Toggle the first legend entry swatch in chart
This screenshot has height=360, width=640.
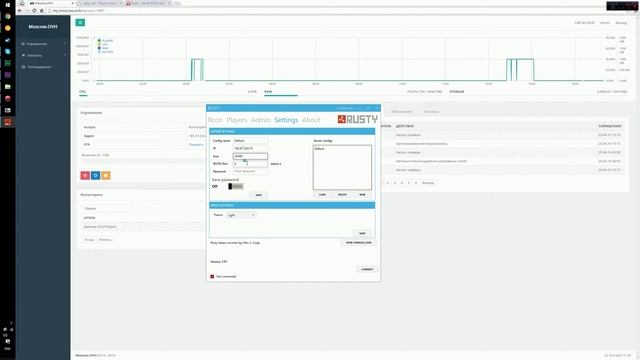point(99,41)
